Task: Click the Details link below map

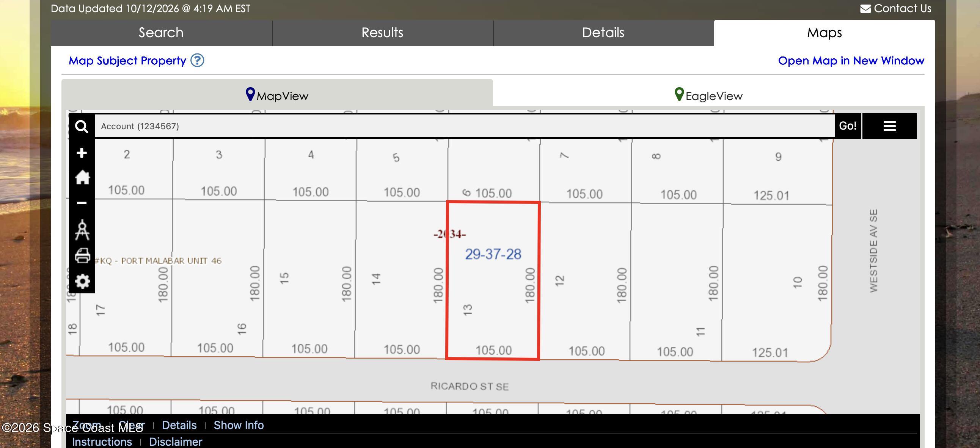Action: coord(179,425)
